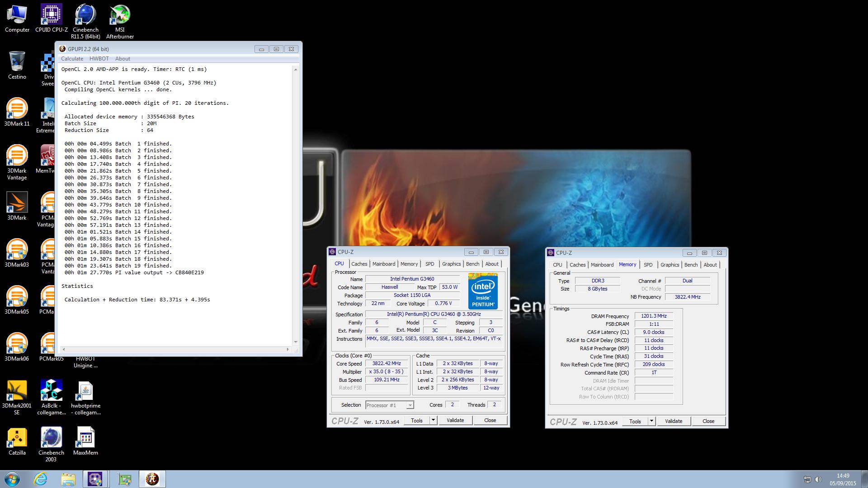Switch to GPUPI taskbar button
Image resolution: width=868 pixels, height=488 pixels.
pyautogui.click(x=152, y=479)
